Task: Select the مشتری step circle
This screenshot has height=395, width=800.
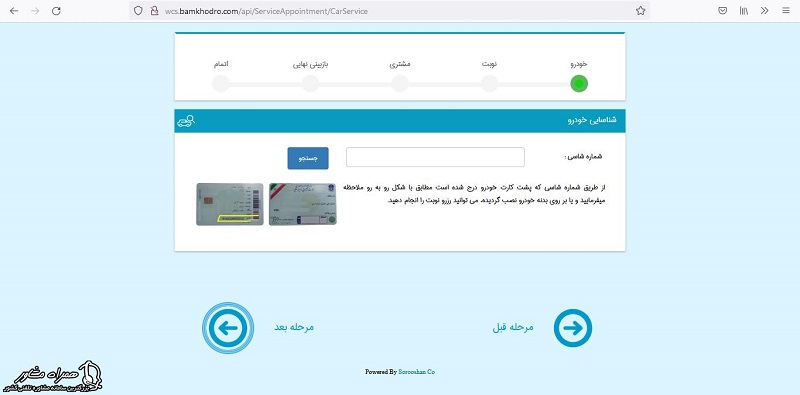Action: pos(400,83)
